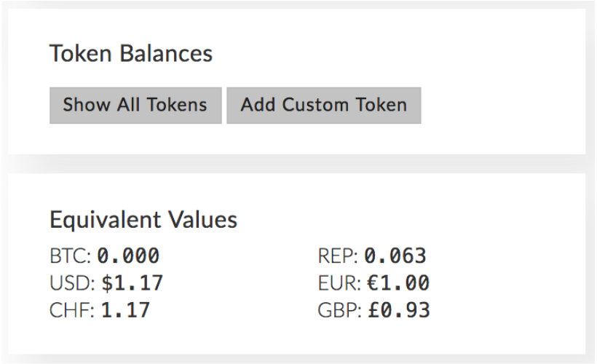Image resolution: width=597 pixels, height=364 pixels.
Task: Click the Token Balances heading
Action: coord(131,54)
